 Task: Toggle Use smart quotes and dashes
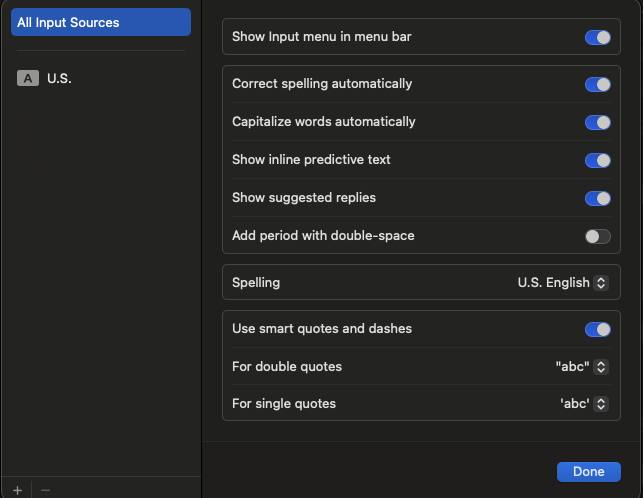tap(597, 329)
